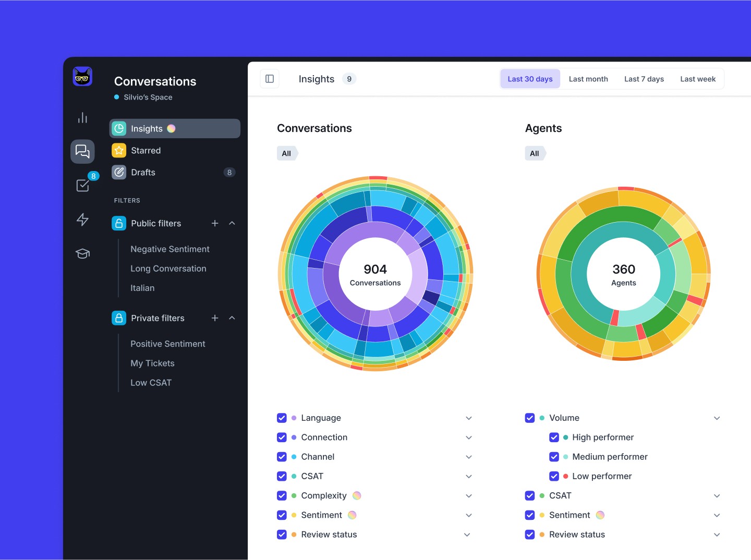Click the Drafts count badge 8

point(229,173)
